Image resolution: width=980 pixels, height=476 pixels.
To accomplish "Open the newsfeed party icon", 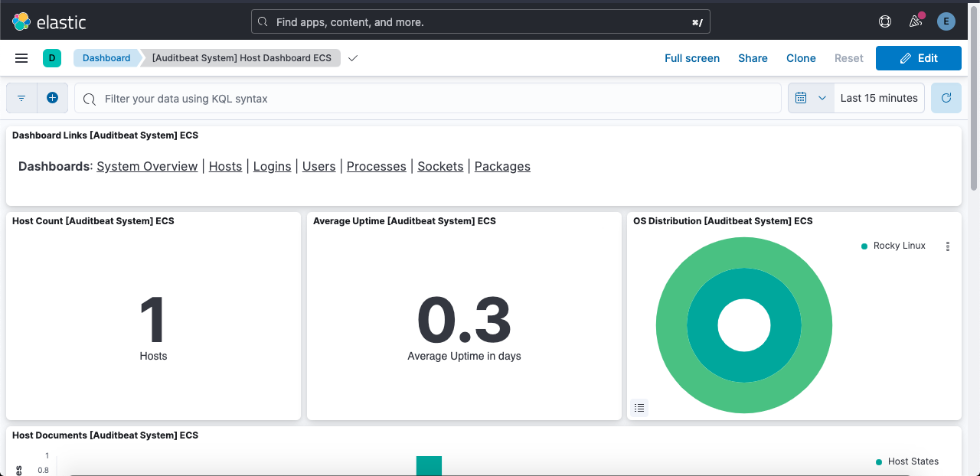I will click(x=916, y=22).
